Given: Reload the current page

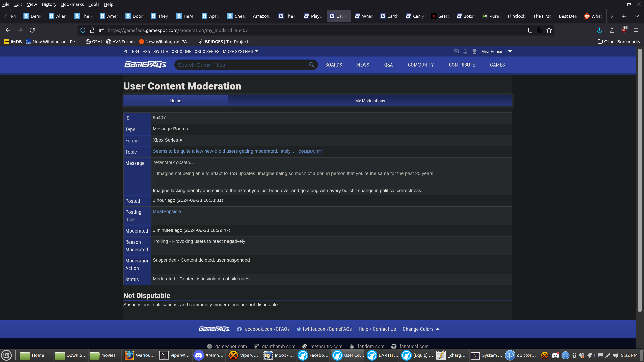Looking at the screenshot, I should click(x=32, y=30).
